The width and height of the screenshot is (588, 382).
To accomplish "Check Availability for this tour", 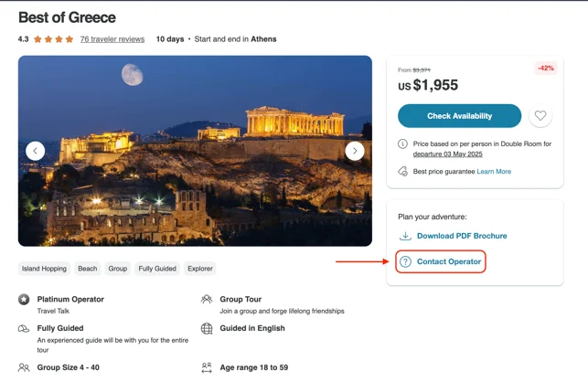I will 459,116.
